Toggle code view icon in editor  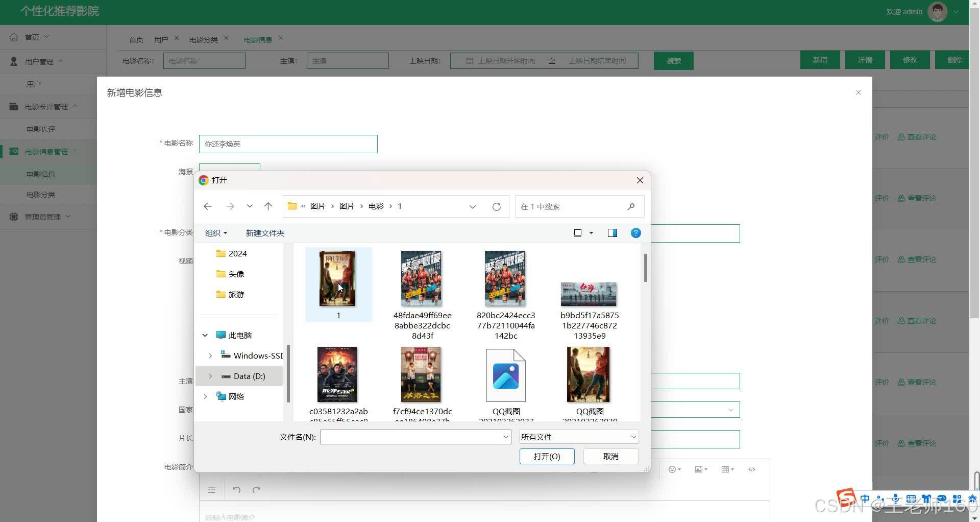pyautogui.click(x=752, y=469)
